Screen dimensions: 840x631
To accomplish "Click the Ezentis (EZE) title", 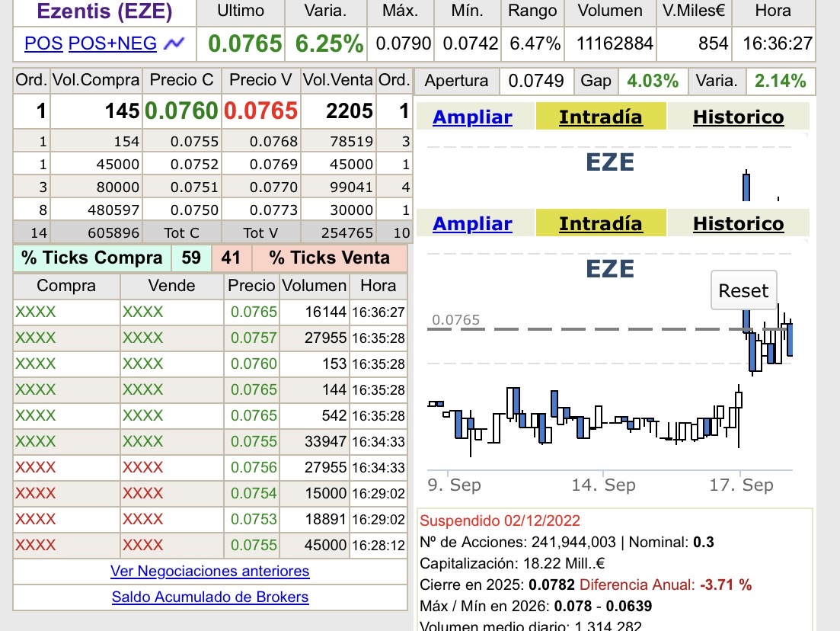I will pos(104,11).
